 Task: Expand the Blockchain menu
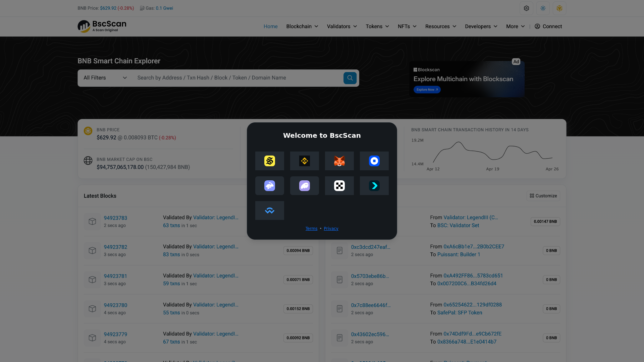tap(302, 26)
